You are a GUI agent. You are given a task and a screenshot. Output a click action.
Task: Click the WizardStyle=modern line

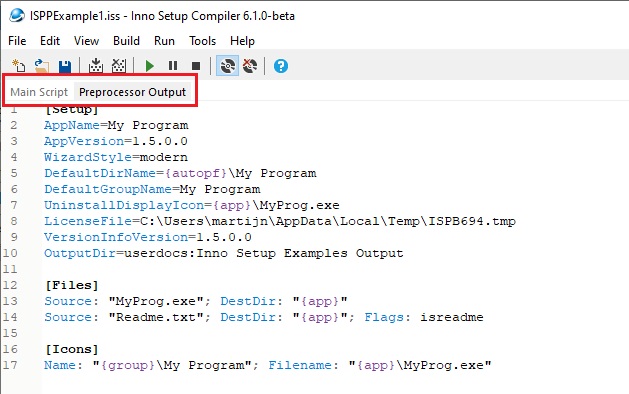coord(116,157)
